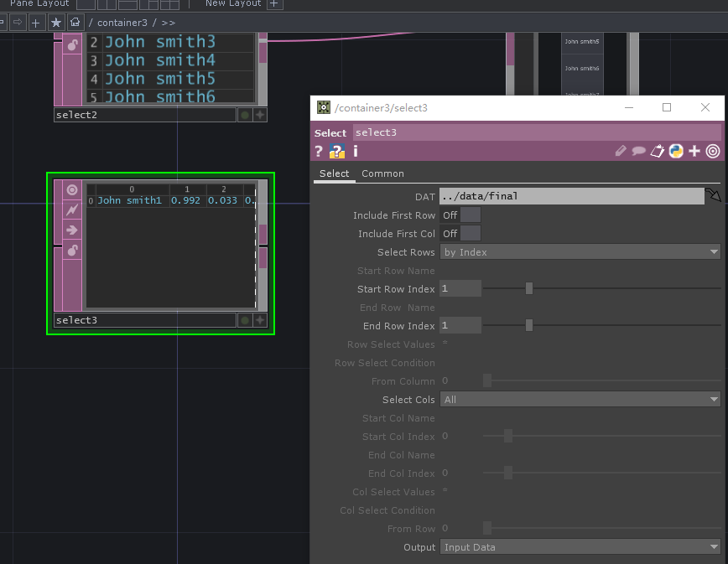This screenshot has width=728, height=564.
Task: Click the home navigation icon in path bar
Action: [74, 22]
